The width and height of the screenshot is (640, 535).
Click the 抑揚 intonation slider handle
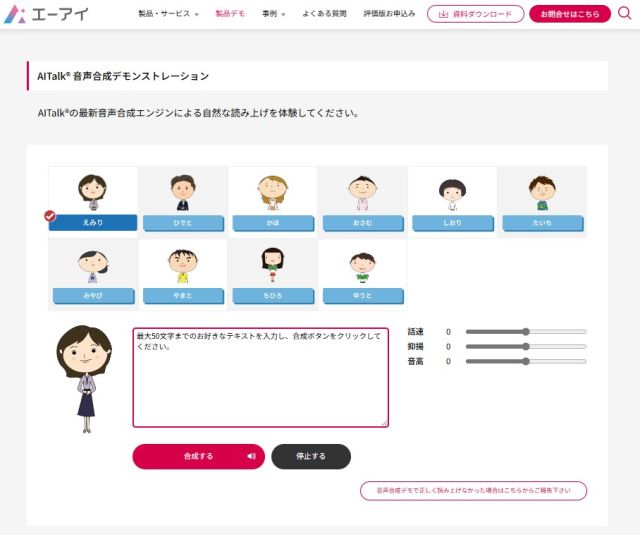(x=526, y=346)
